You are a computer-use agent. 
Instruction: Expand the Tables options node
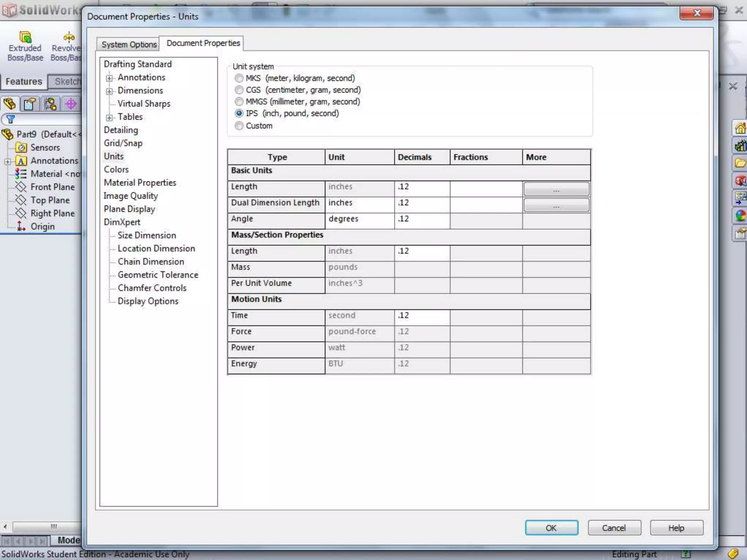click(109, 117)
